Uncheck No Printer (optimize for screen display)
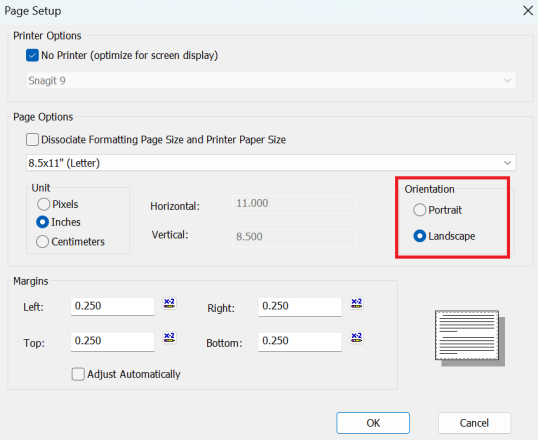The height and width of the screenshot is (440, 538). [x=32, y=55]
